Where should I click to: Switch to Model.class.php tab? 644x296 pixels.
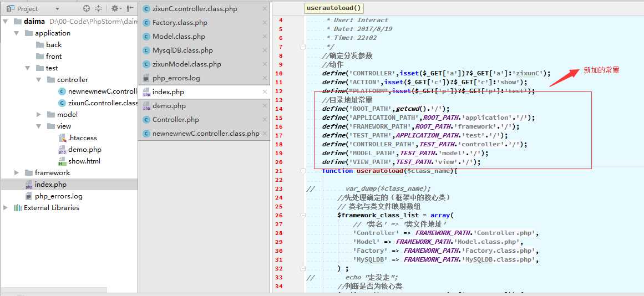pos(179,37)
